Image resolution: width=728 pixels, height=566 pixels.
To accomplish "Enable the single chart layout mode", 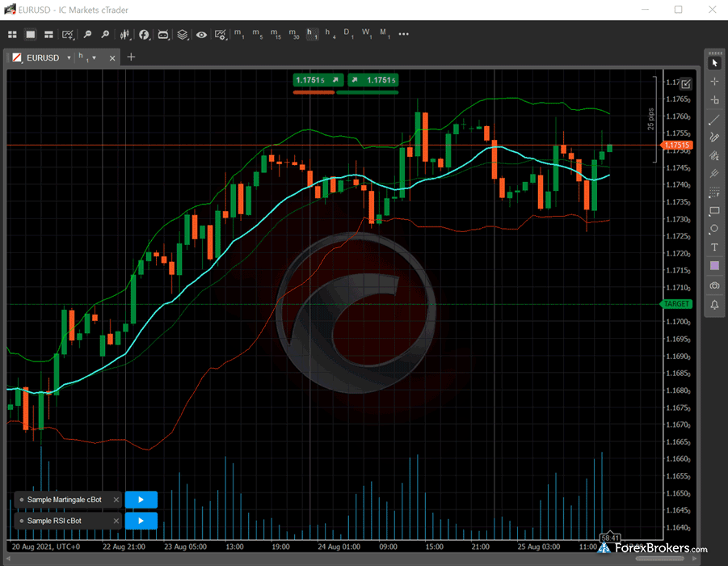I will coord(31,35).
